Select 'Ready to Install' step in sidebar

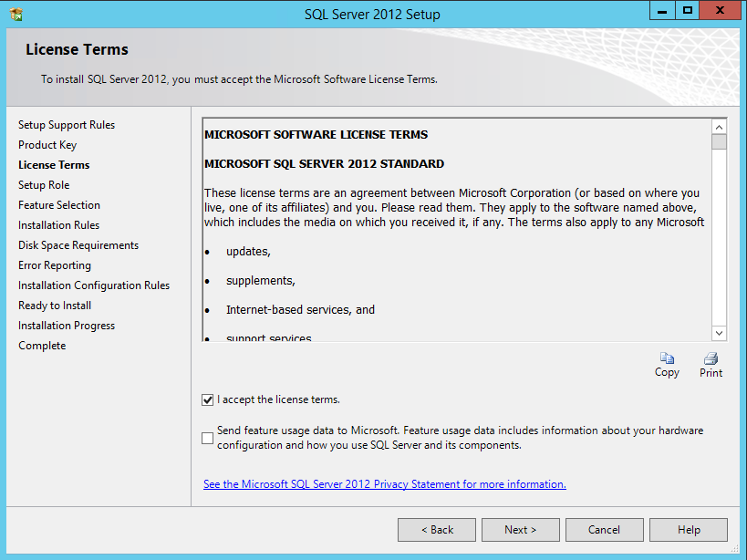(55, 306)
